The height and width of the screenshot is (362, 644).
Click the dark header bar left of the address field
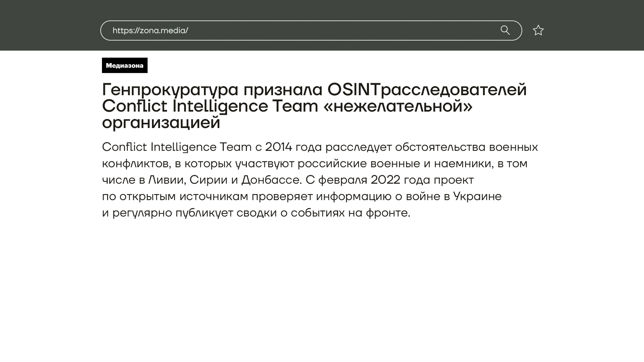(x=50, y=25)
